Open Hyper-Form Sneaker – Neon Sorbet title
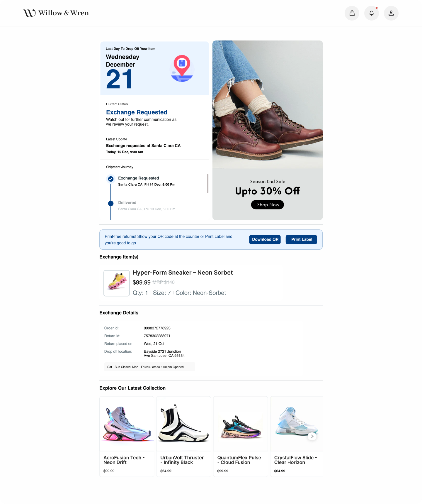 (x=183, y=273)
